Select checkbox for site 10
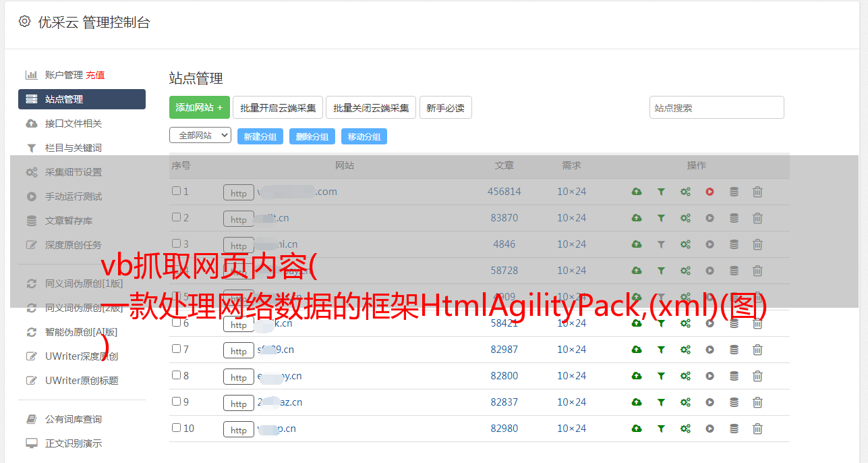 pyautogui.click(x=176, y=428)
